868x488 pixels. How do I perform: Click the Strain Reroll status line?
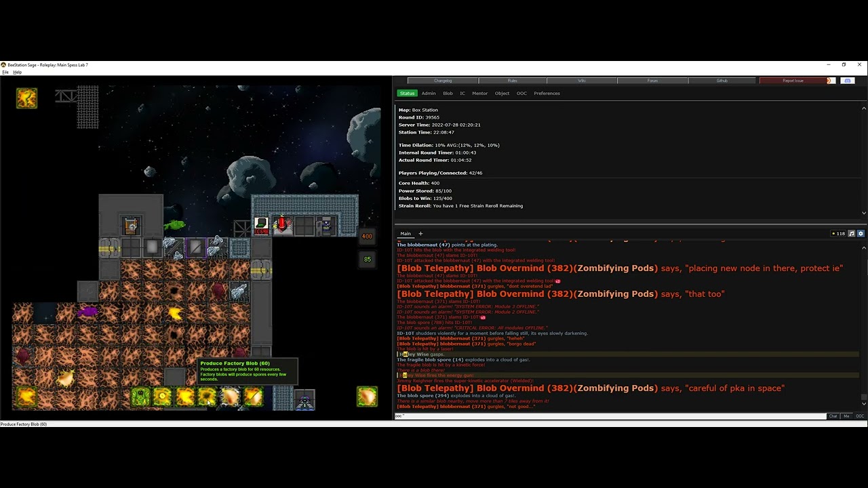coord(460,205)
